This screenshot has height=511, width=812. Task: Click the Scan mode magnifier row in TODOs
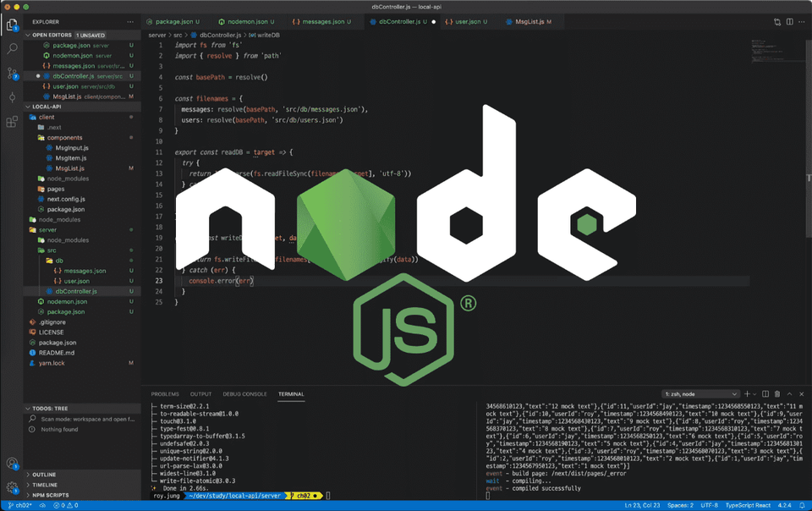point(82,419)
